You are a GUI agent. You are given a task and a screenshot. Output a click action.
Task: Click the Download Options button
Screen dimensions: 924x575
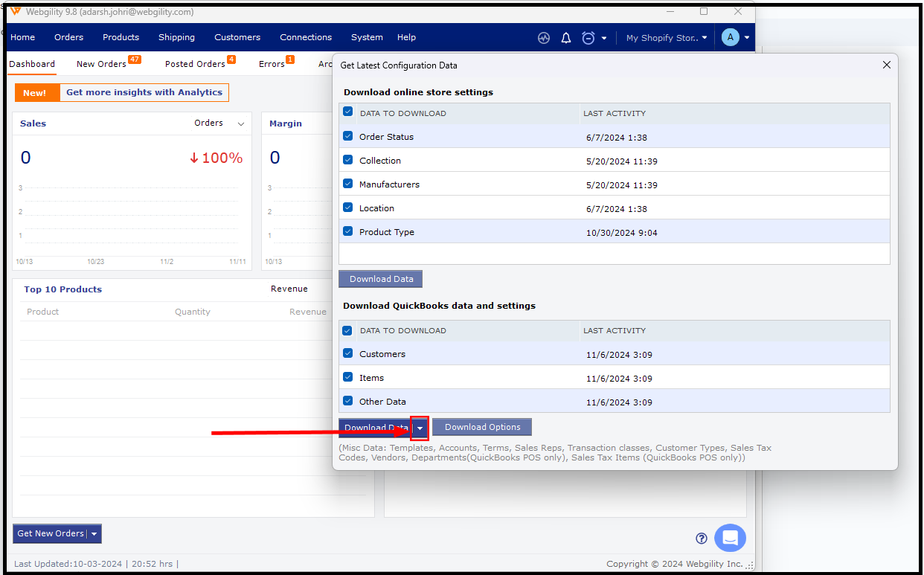[482, 427]
